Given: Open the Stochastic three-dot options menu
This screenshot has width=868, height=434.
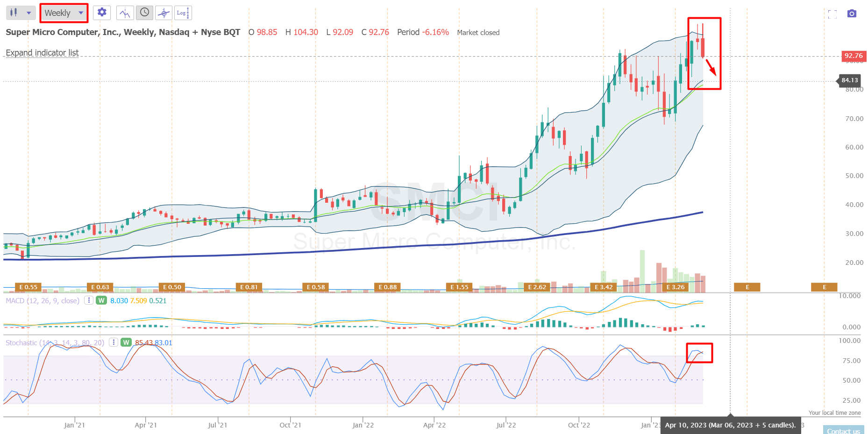Looking at the screenshot, I should pos(114,342).
